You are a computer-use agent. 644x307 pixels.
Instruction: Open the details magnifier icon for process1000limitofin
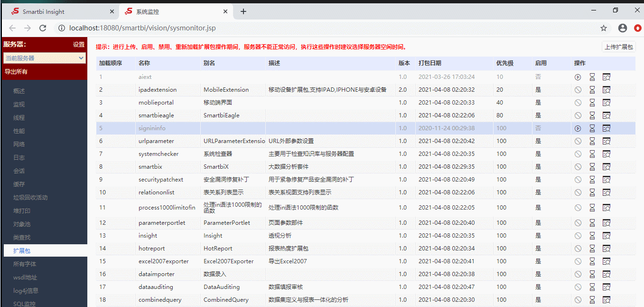606,208
